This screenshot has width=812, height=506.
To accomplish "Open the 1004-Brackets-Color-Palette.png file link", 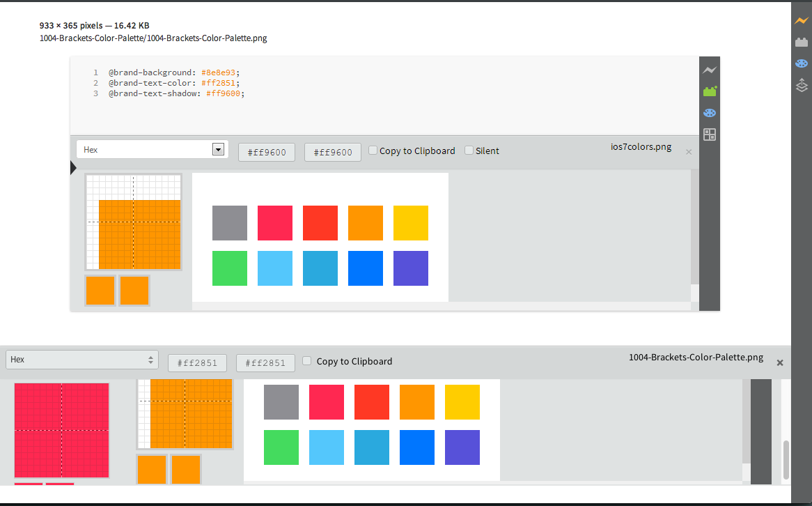I will 153,38.
